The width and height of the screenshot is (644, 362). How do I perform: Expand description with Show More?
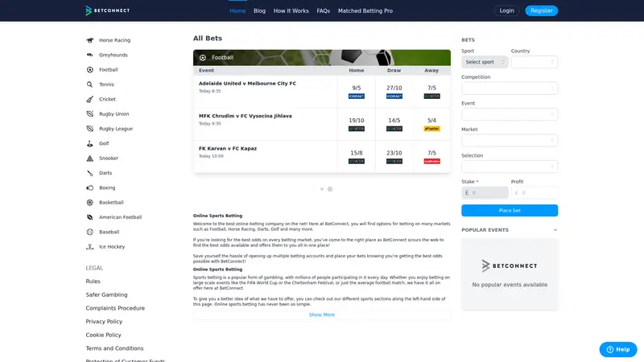[322, 315]
